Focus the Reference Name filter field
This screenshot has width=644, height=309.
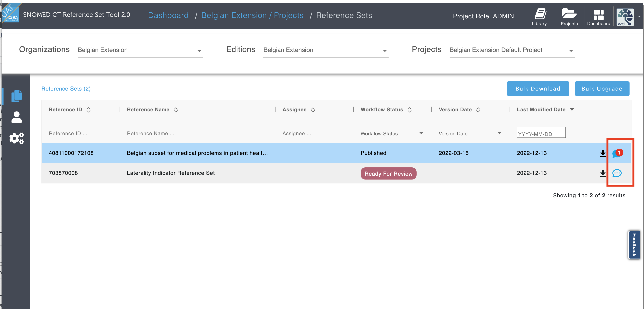click(198, 133)
